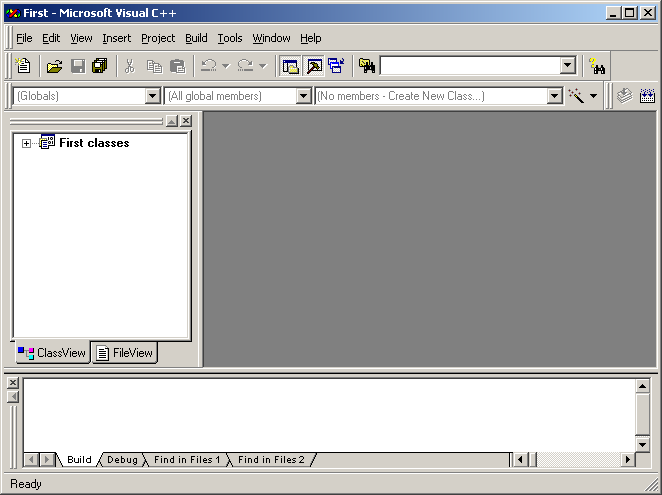Click the output vertical scrollbar down arrow

tap(643, 444)
